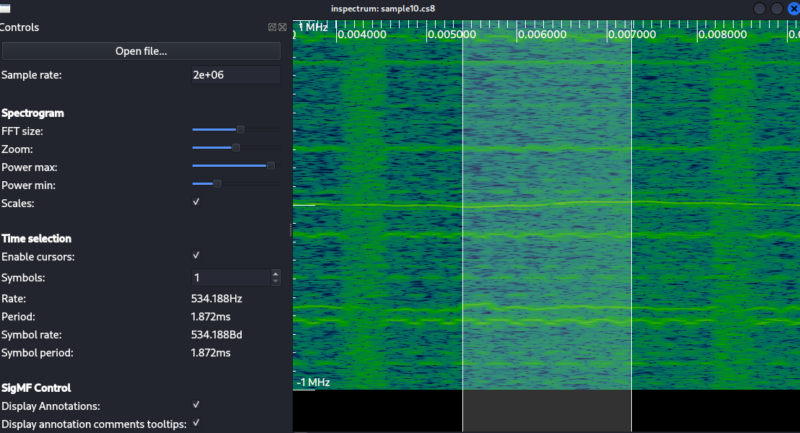
Task: Click the splitter handle beside the spectrogram
Action: [291, 230]
